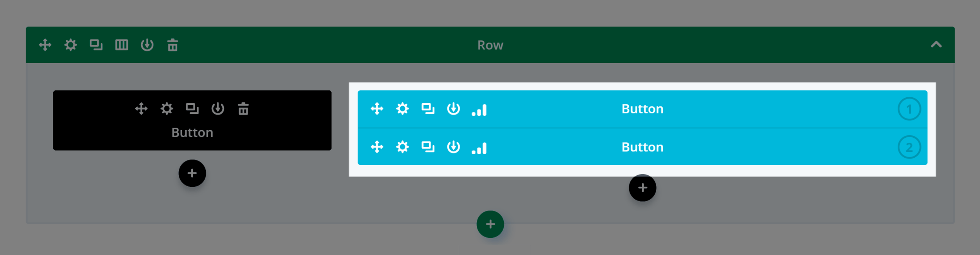Delete the Row using trash icon
Screen dimensions: 980x255
click(x=172, y=45)
